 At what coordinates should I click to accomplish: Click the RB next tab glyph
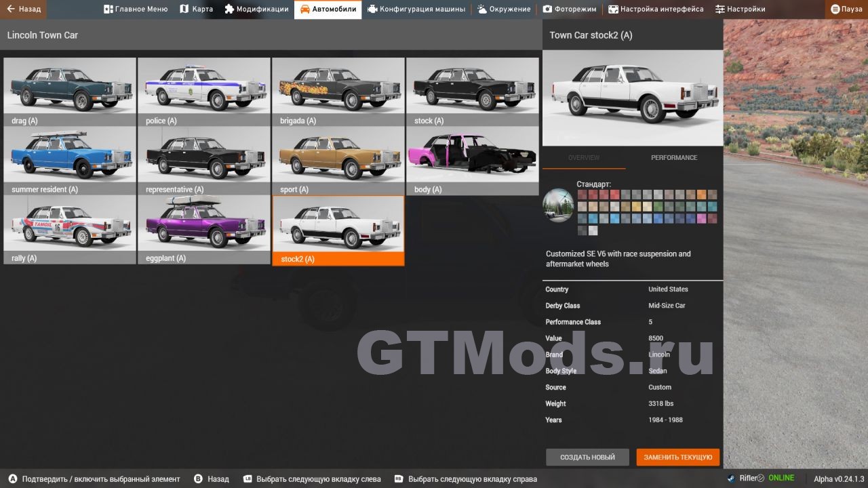pyautogui.click(x=399, y=479)
